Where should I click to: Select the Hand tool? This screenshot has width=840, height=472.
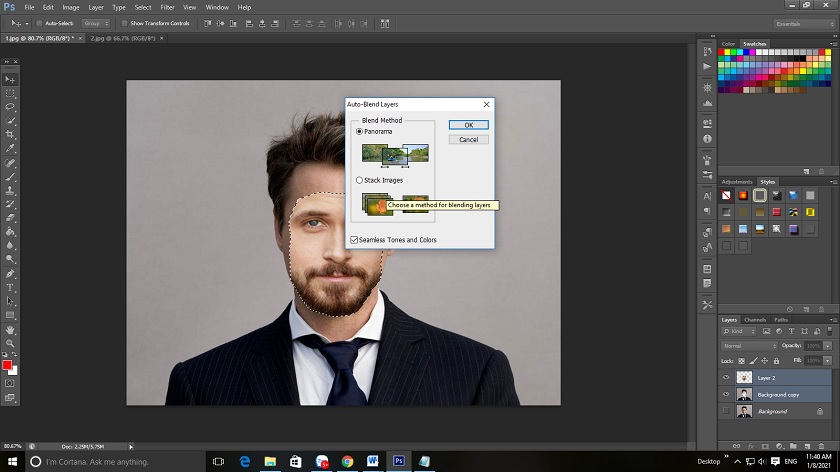coord(10,329)
